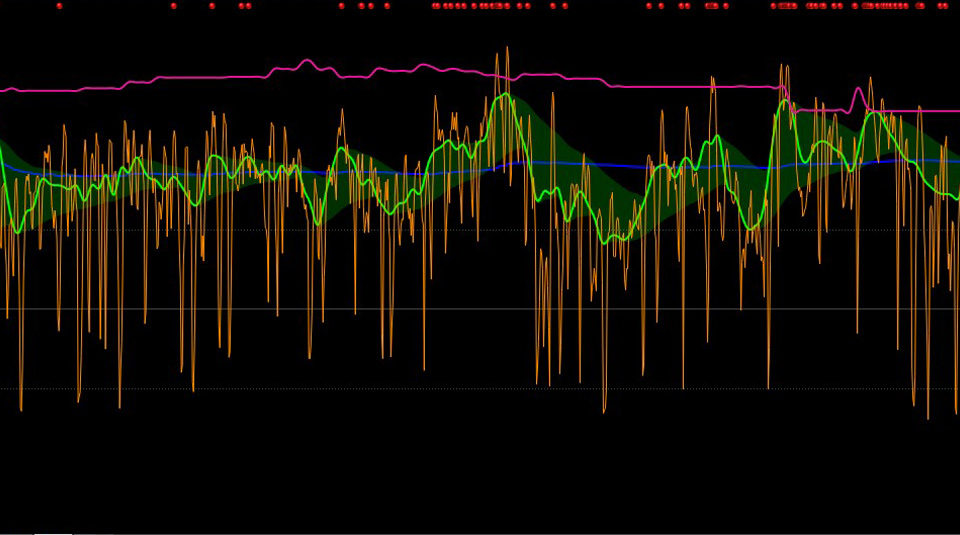Click the orange trough bottom at the chart's center
This screenshot has width=960, height=535.
coord(604,411)
